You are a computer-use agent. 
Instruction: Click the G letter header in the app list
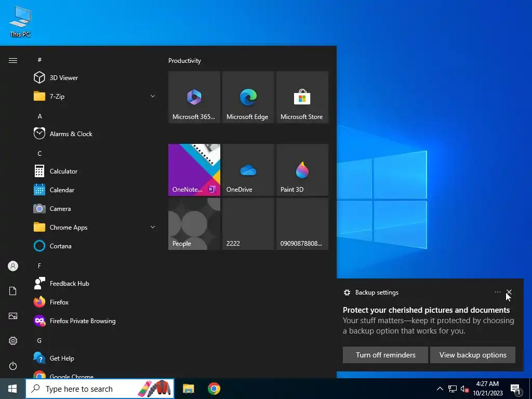(x=39, y=340)
